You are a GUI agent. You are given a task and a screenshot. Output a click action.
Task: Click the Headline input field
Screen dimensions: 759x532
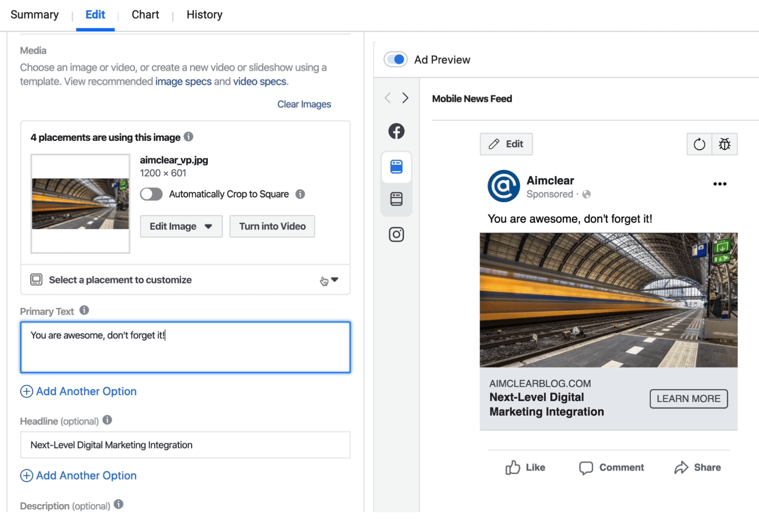click(185, 445)
